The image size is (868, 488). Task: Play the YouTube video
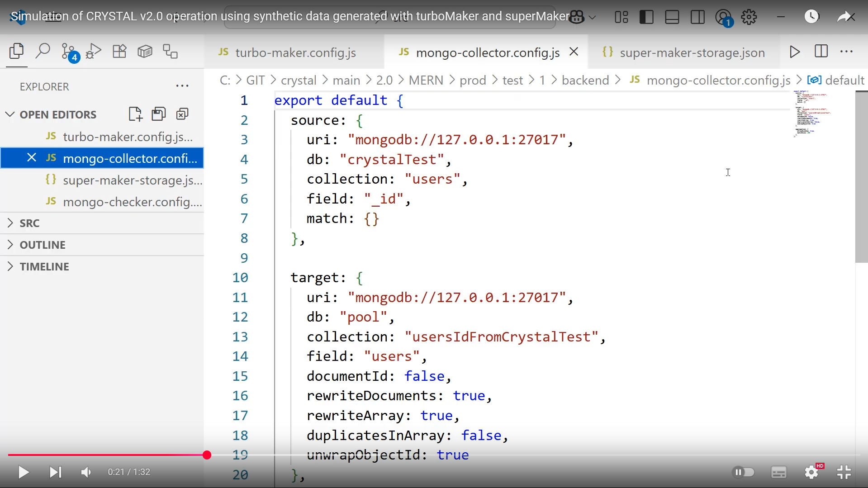pos(24,472)
